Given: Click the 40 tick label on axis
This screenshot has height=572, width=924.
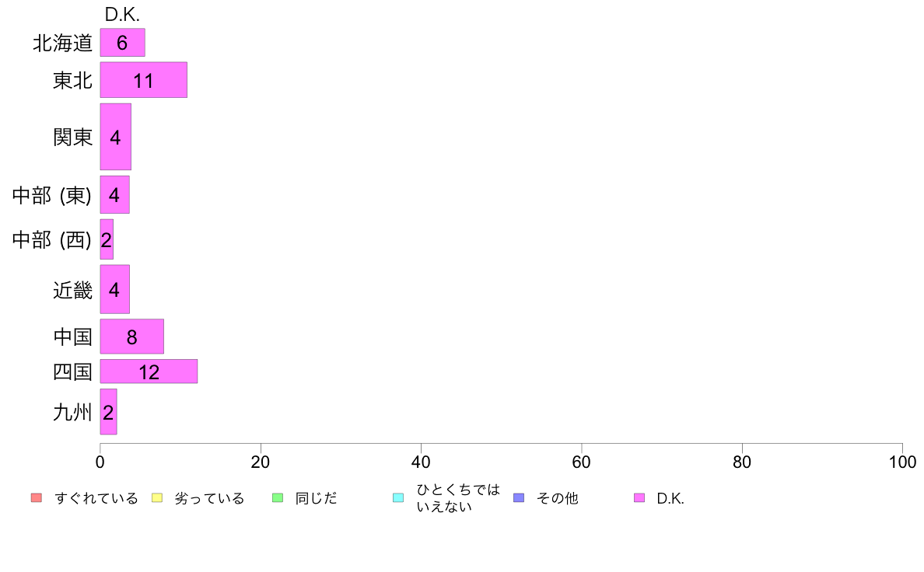Looking at the screenshot, I should click(421, 462).
